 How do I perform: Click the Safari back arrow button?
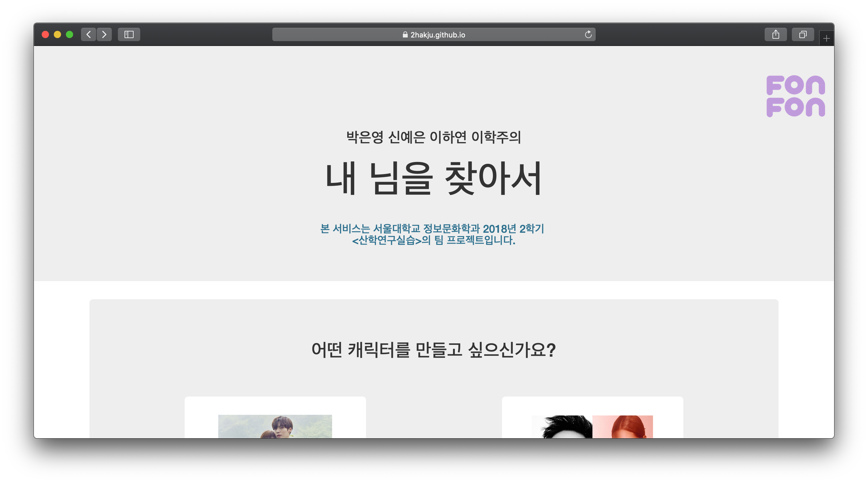coord(88,34)
